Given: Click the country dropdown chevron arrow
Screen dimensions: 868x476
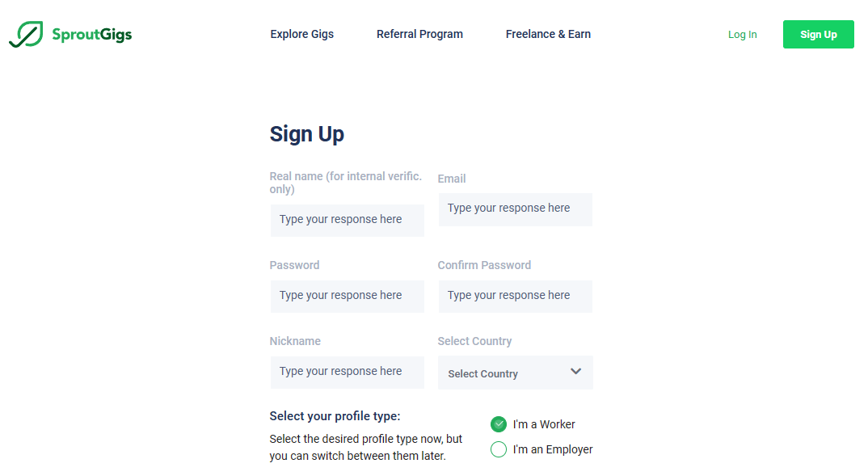Looking at the screenshot, I should pyautogui.click(x=575, y=372).
